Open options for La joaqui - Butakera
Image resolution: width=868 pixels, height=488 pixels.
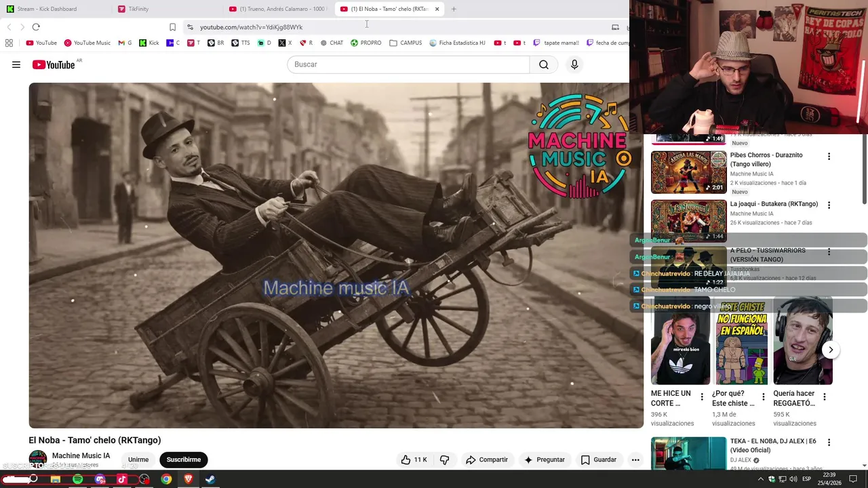[829, 205]
